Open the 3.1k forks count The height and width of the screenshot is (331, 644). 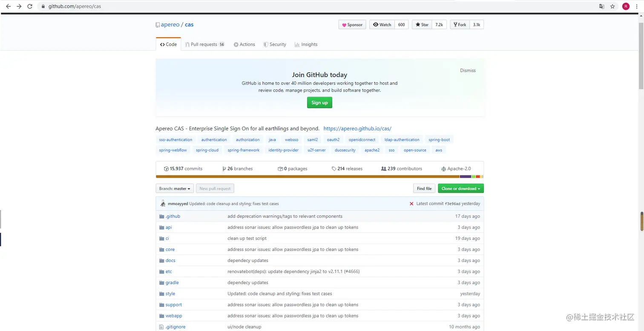pyautogui.click(x=477, y=25)
